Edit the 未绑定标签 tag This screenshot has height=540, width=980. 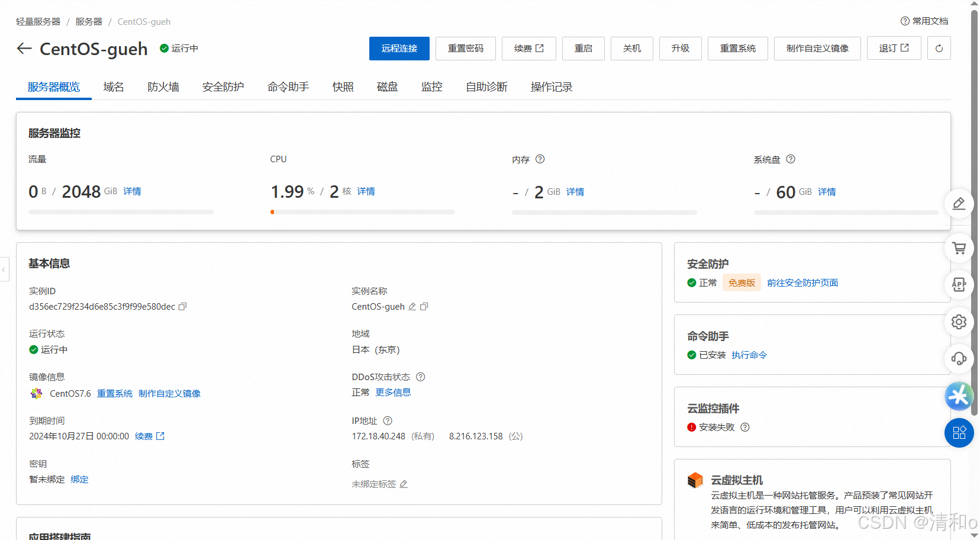click(x=404, y=484)
